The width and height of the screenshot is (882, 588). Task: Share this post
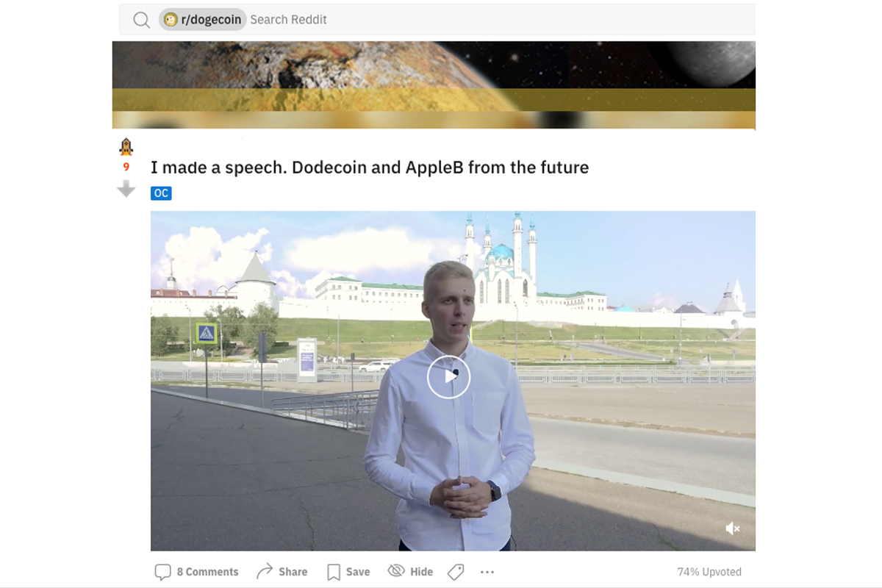pos(282,572)
